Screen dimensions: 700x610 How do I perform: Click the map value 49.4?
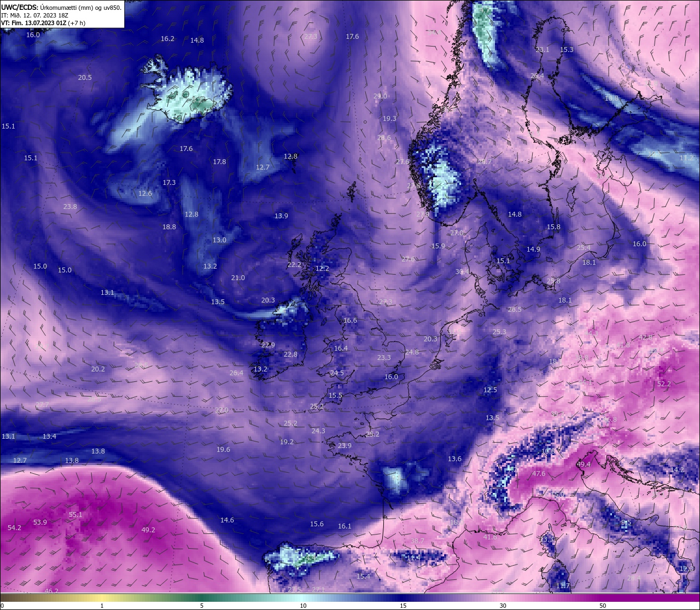tap(584, 464)
